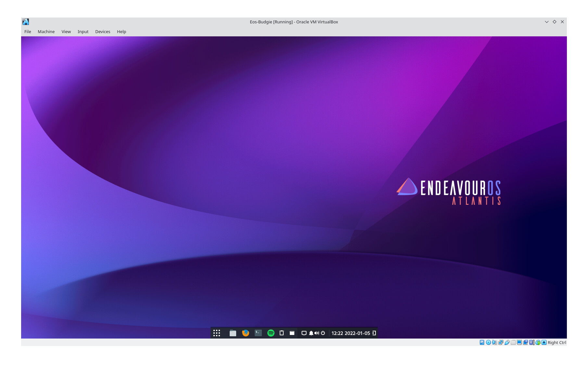
Task: Open Spotify from the panel
Action: 271,333
